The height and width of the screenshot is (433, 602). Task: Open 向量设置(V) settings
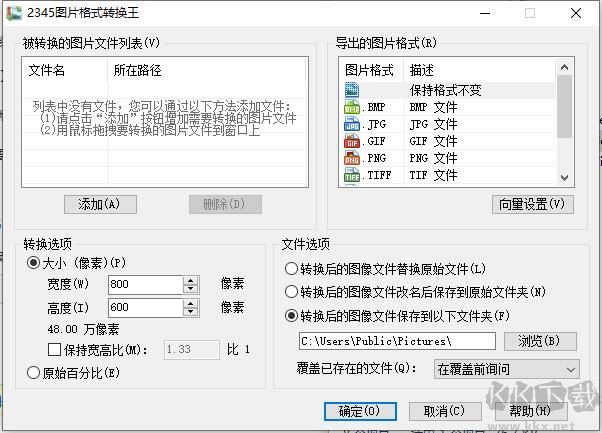point(533,204)
